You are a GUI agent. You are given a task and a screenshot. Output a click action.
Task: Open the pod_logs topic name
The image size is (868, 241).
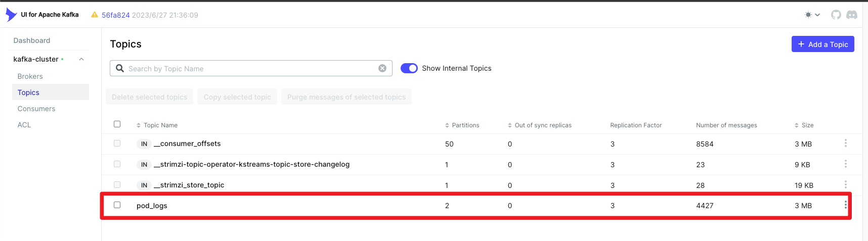pos(152,206)
